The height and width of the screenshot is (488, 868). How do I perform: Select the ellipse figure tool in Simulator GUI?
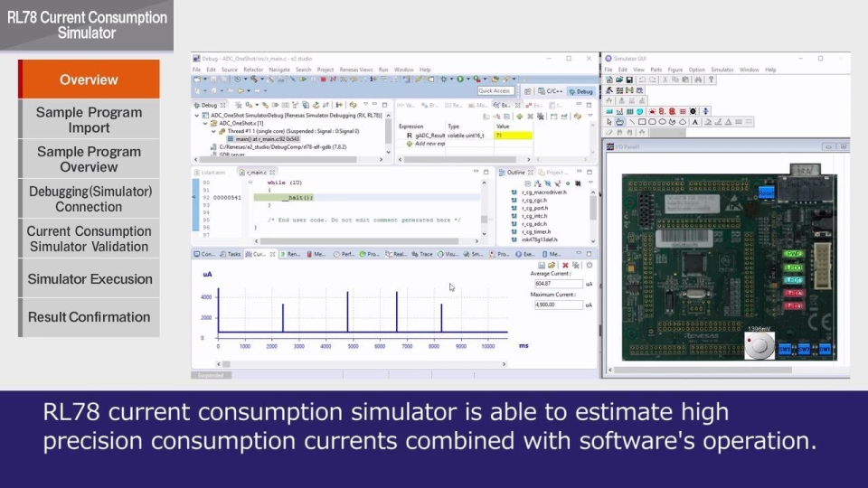[663, 122]
